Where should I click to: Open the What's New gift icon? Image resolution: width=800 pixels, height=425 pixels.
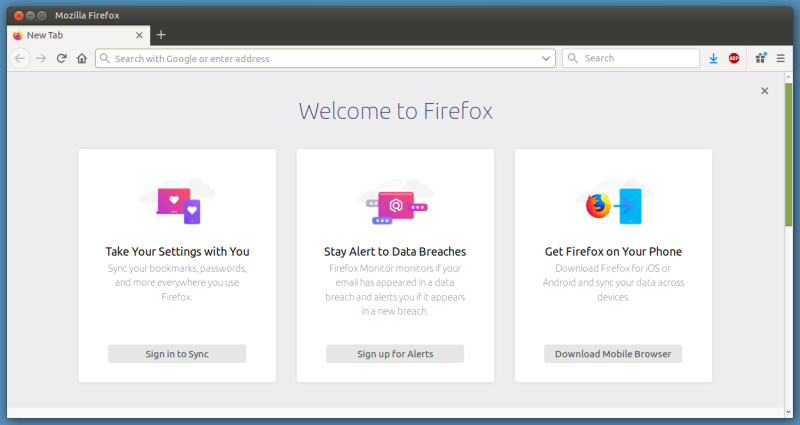point(761,58)
